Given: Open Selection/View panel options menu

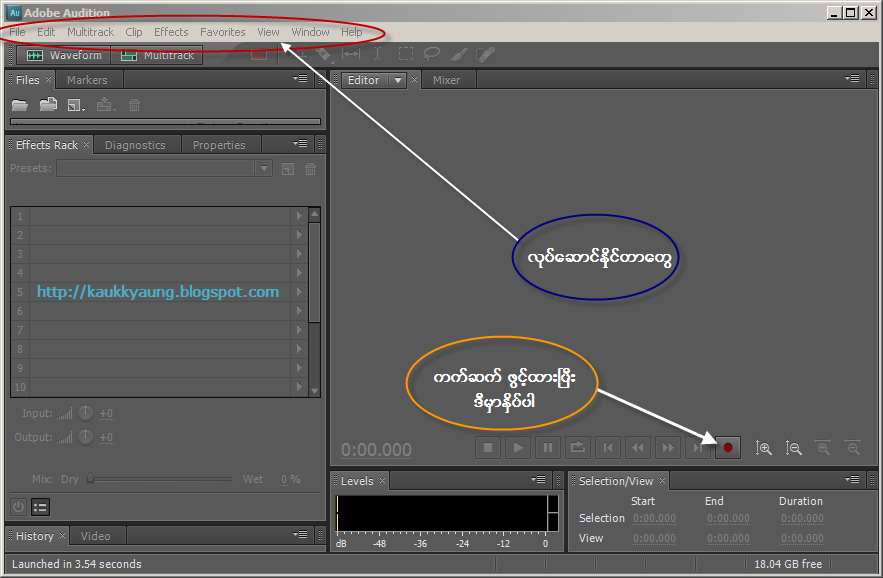Looking at the screenshot, I should click(x=852, y=479).
